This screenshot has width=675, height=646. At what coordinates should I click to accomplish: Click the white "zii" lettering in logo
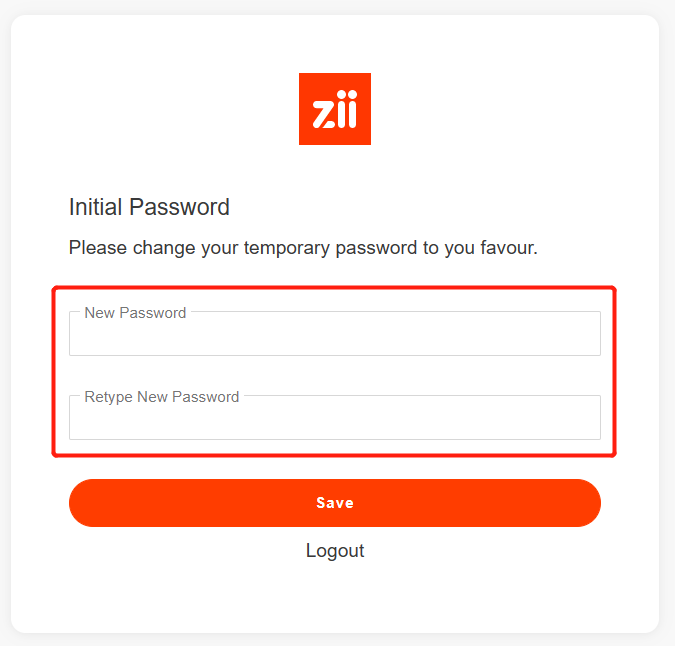[x=335, y=111]
